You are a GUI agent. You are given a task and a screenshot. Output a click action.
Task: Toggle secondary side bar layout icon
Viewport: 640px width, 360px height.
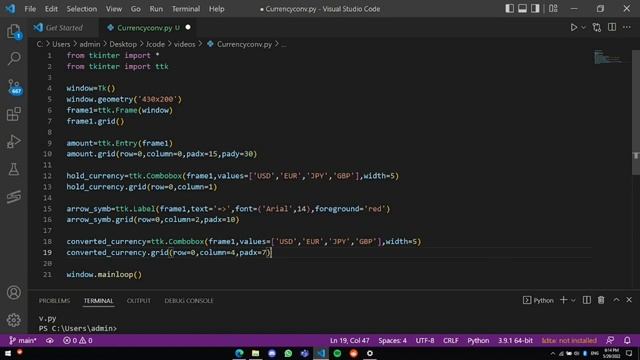point(535,9)
